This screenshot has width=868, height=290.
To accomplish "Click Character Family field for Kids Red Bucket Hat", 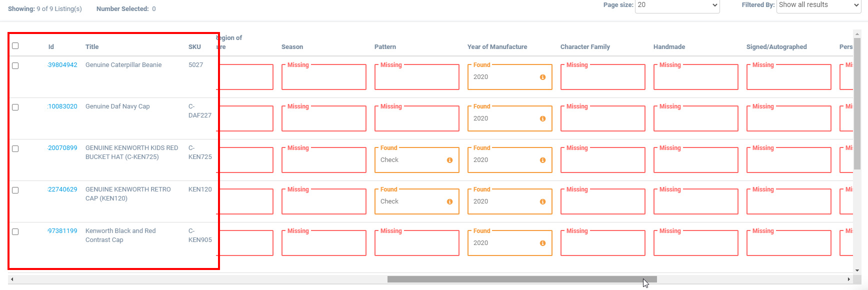I will (x=603, y=160).
